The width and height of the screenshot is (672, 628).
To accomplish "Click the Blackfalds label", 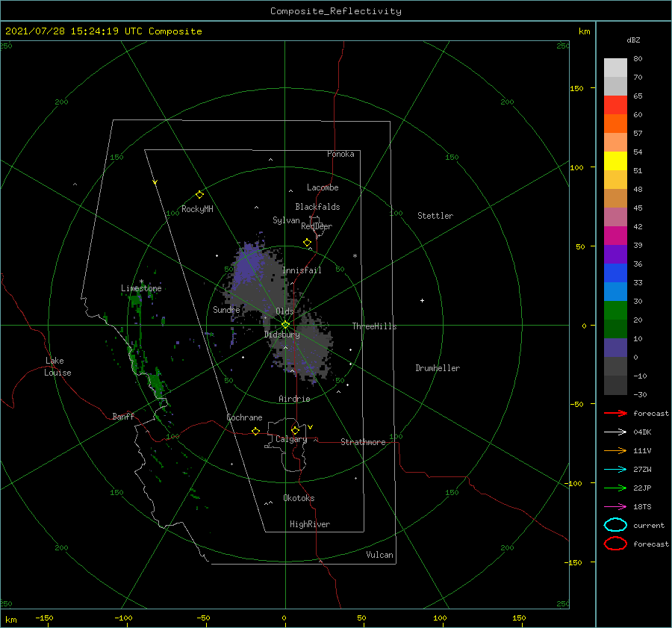I will point(317,207).
